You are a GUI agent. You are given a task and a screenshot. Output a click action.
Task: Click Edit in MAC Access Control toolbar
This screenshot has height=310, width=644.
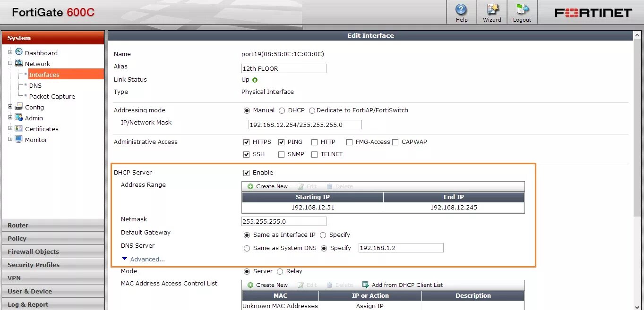click(x=307, y=285)
